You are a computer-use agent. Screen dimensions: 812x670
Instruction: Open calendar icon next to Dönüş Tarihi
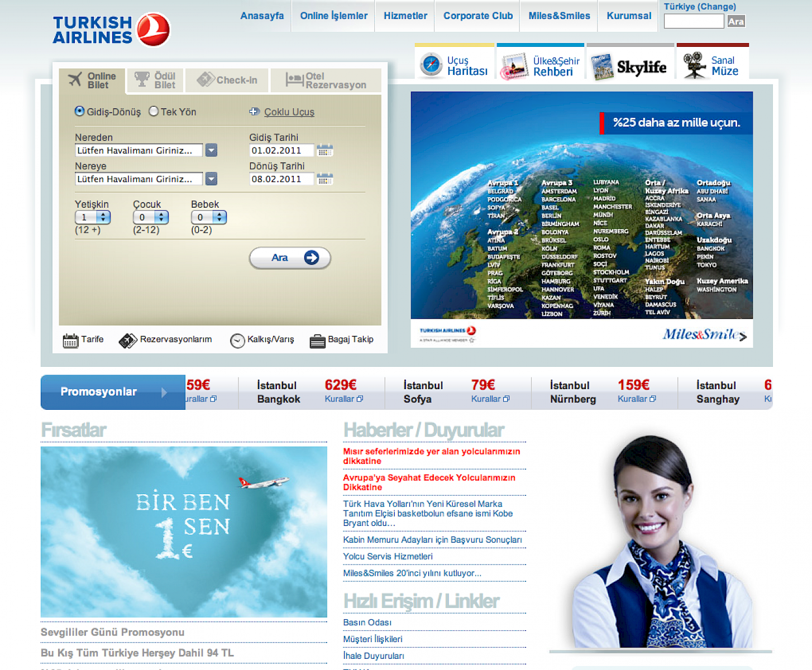click(x=324, y=179)
